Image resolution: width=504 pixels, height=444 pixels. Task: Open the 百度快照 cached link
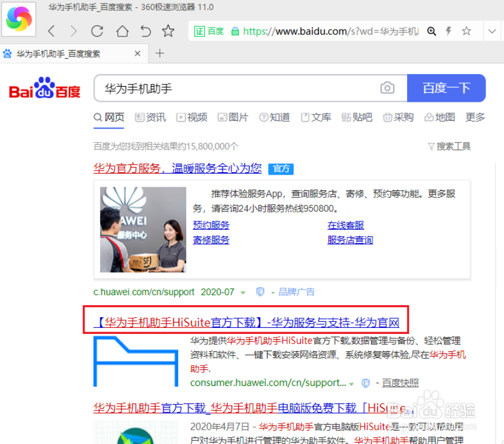400,383
